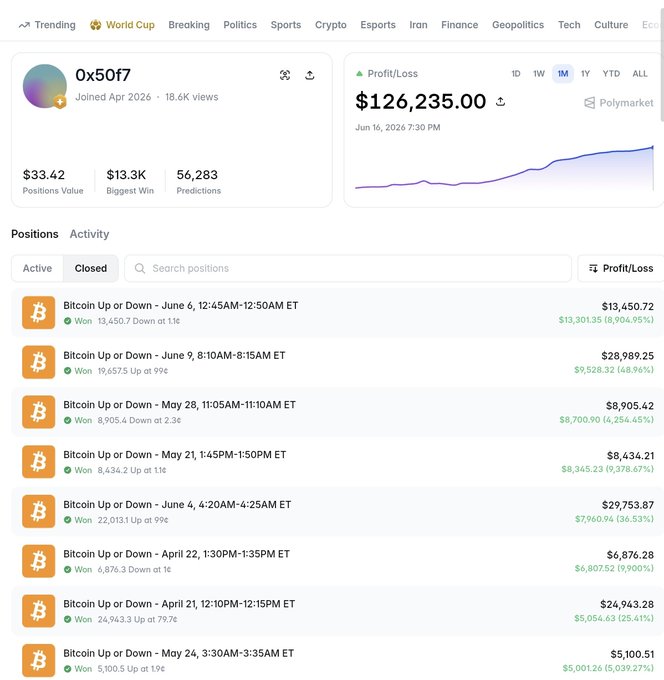This screenshot has height=680, width=664.
Task: Open the Tech category
Action: pos(569,25)
